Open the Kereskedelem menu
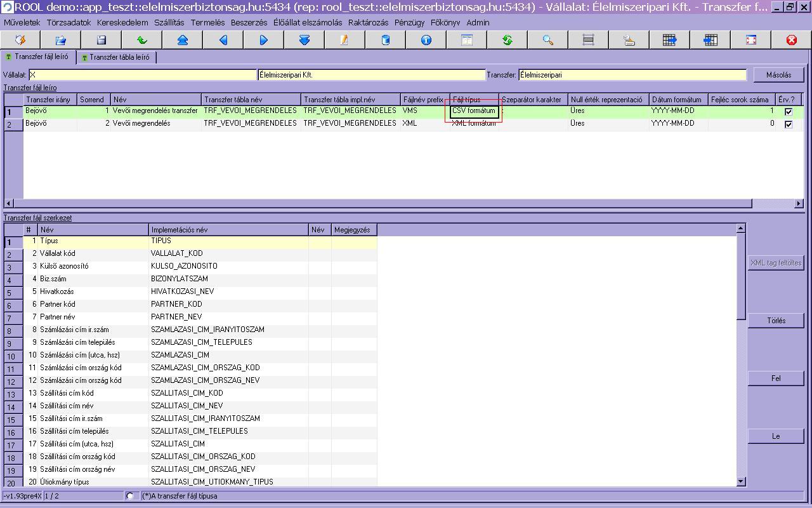812x508 pixels. click(x=122, y=22)
